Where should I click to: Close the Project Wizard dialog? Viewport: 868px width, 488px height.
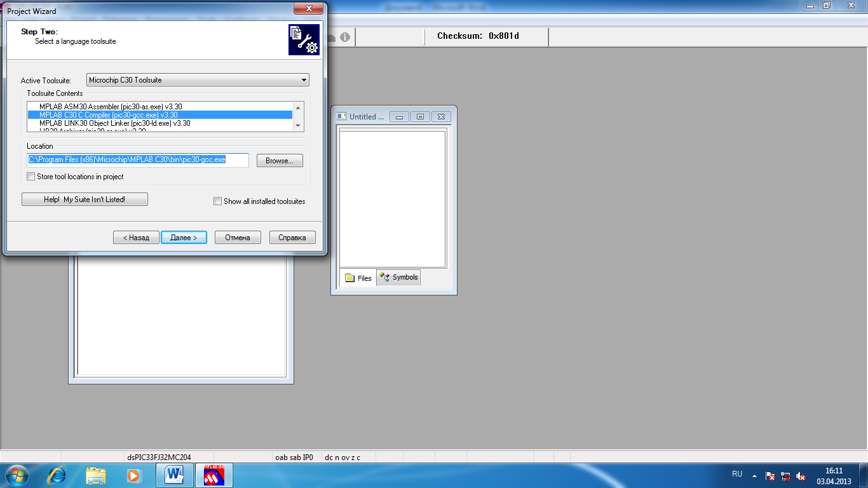tap(309, 8)
